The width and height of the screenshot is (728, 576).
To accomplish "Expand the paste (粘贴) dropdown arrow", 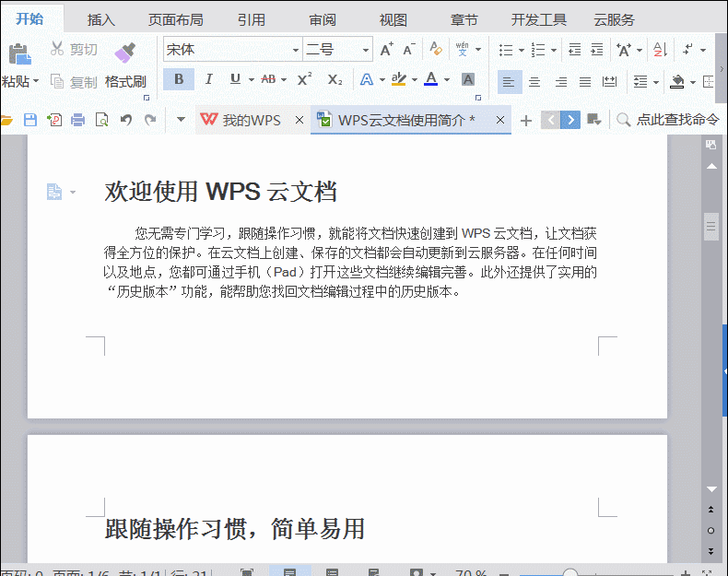I will 36,81.
